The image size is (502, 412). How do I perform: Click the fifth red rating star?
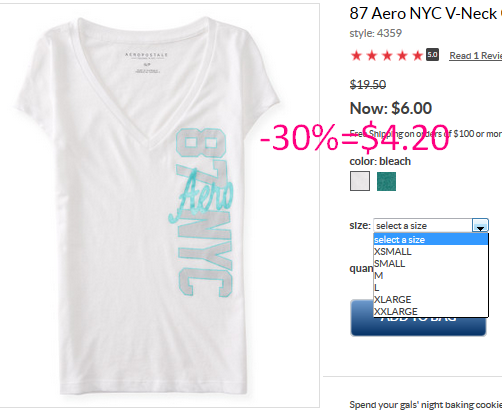click(x=417, y=55)
